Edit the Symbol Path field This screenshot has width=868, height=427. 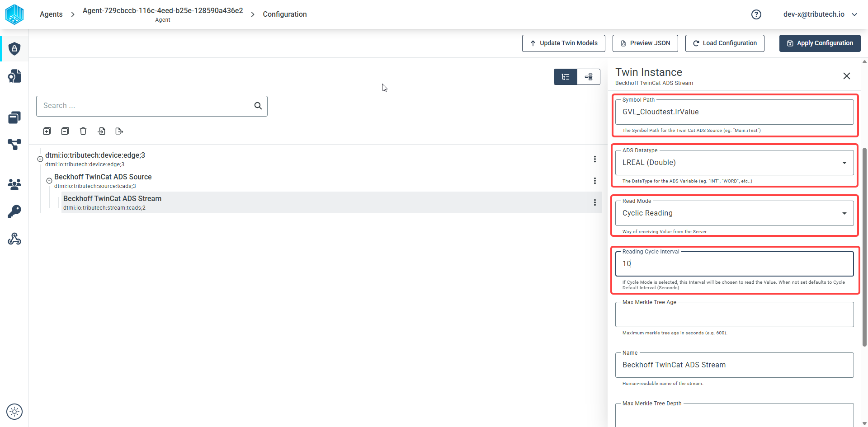click(x=734, y=112)
